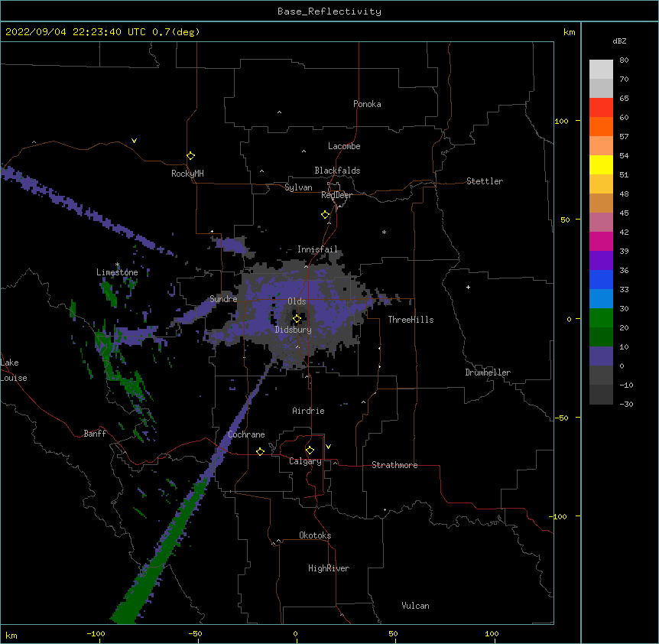Click the yellow 51–54 dBZ legend swatch
This screenshot has height=644, width=659.
[601, 164]
